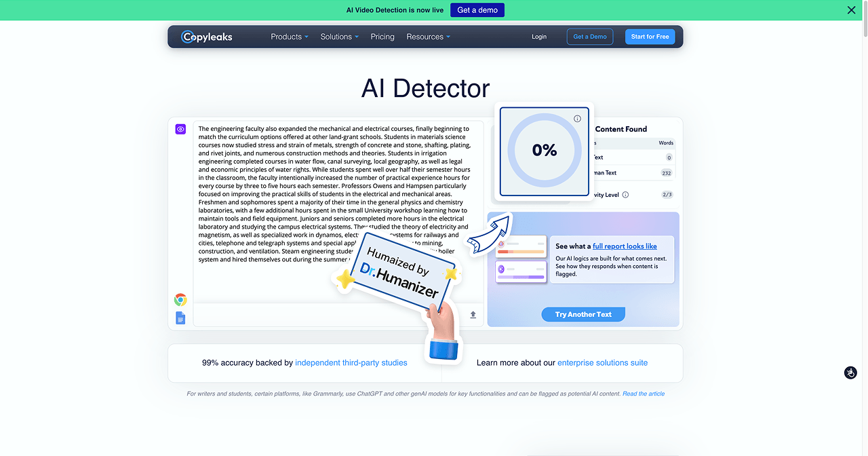Click the Copyleaks logo
This screenshot has height=456, width=868.
coord(207,37)
